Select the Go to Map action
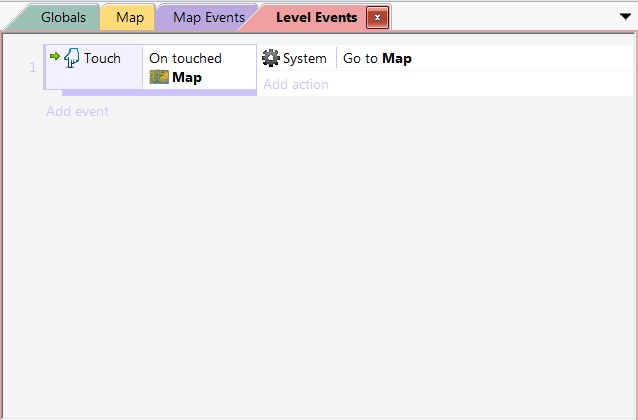 (377, 58)
